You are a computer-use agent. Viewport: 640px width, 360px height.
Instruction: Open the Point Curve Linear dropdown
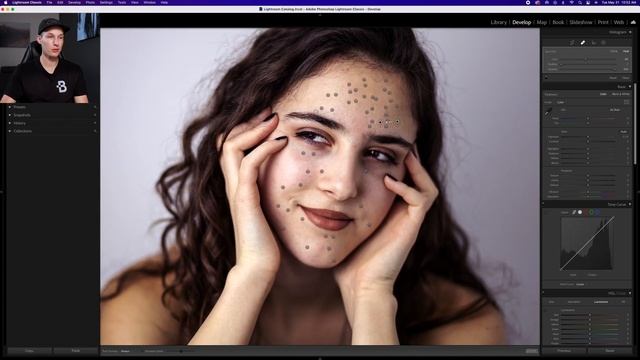click(580, 284)
